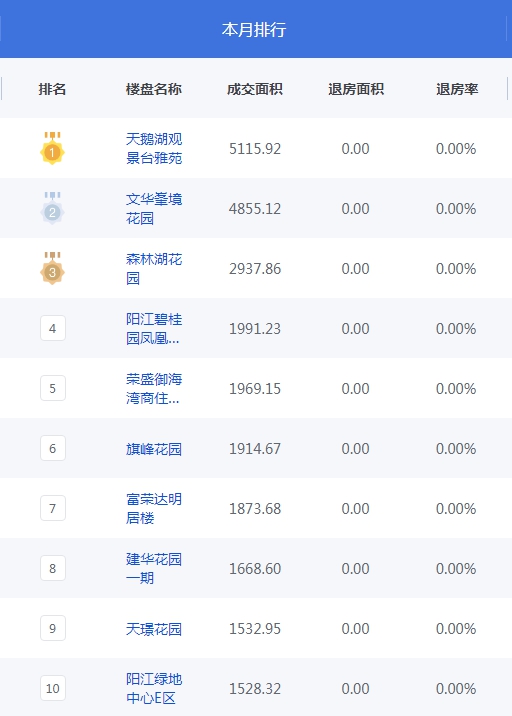Click the 0.00 refund area for 天鹅湖观景台雅苑
Viewport: 512px width, 716px height.
355,149
